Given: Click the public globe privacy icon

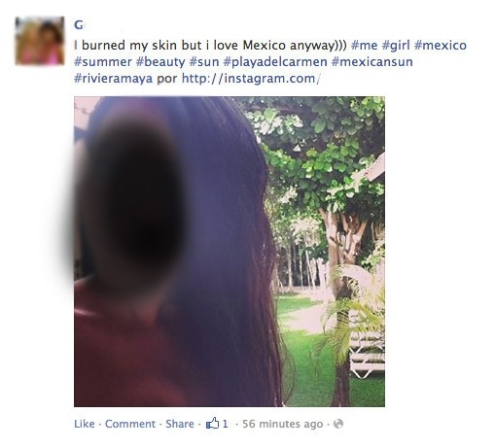Looking at the screenshot, I should click(x=338, y=424).
